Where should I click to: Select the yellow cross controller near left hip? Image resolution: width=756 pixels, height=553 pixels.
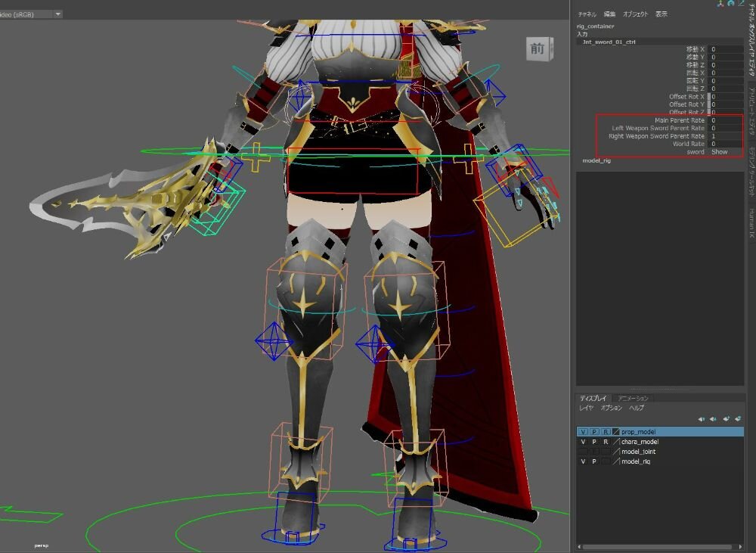point(256,158)
